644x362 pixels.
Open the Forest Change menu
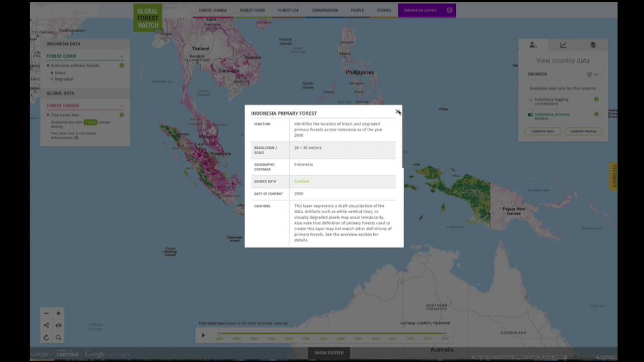pyautogui.click(x=213, y=10)
